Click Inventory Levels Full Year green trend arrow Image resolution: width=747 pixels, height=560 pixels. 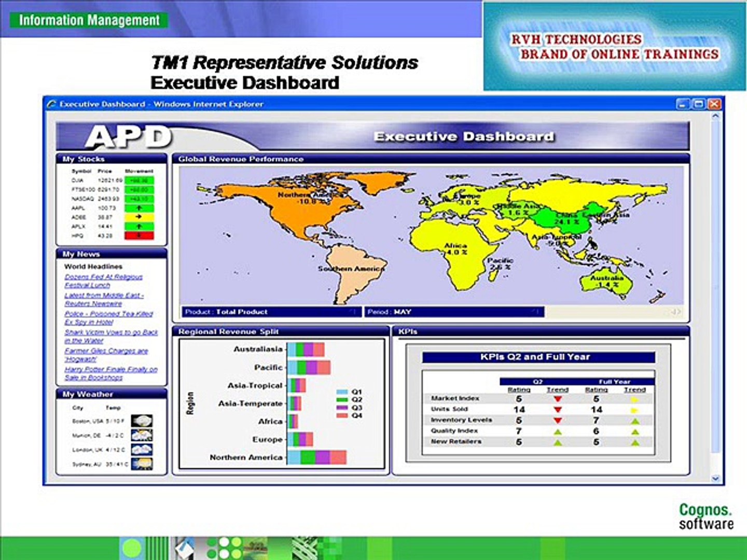pyautogui.click(x=634, y=421)
